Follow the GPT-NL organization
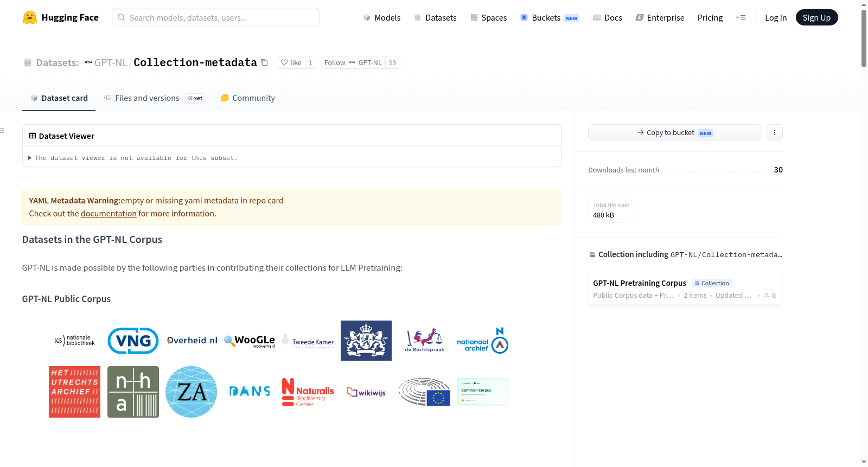Screen dimensions: 868x467 point(353,62)
